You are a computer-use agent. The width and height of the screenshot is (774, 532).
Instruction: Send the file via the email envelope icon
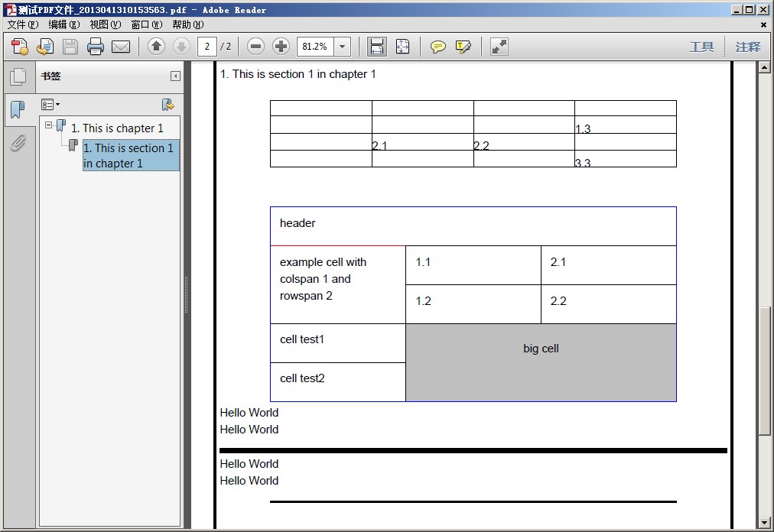[x=121, y=47]
